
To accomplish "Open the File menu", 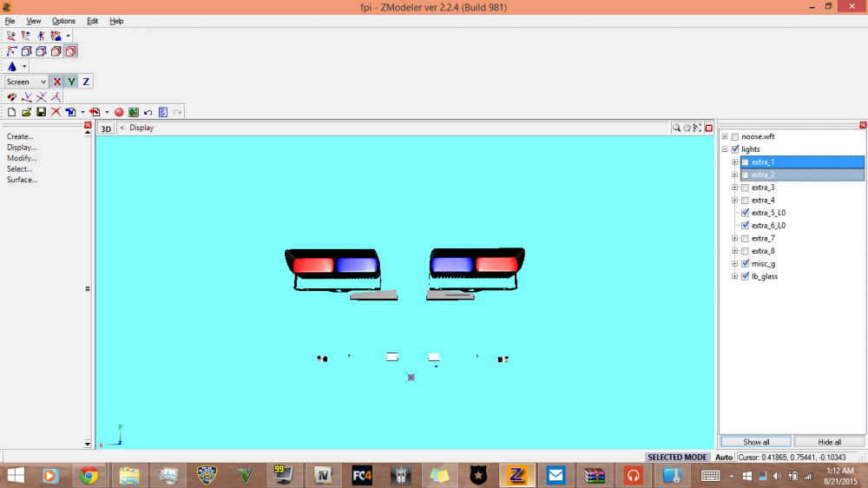I will [10, 21].
